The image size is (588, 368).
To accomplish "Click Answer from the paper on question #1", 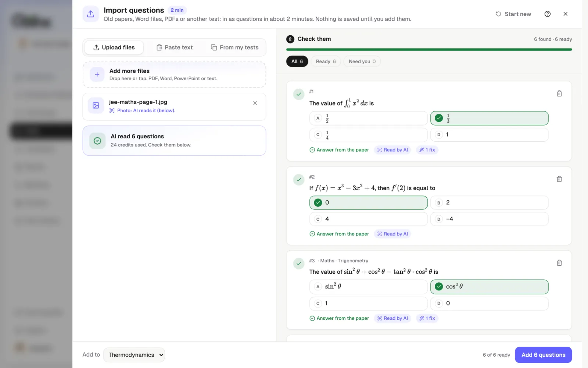I will pos(339,150).
